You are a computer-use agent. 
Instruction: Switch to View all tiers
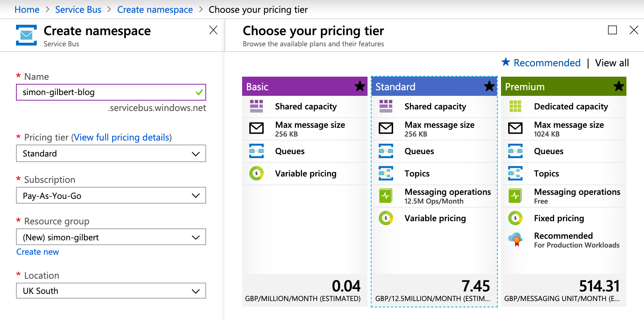tap(612, 63)
